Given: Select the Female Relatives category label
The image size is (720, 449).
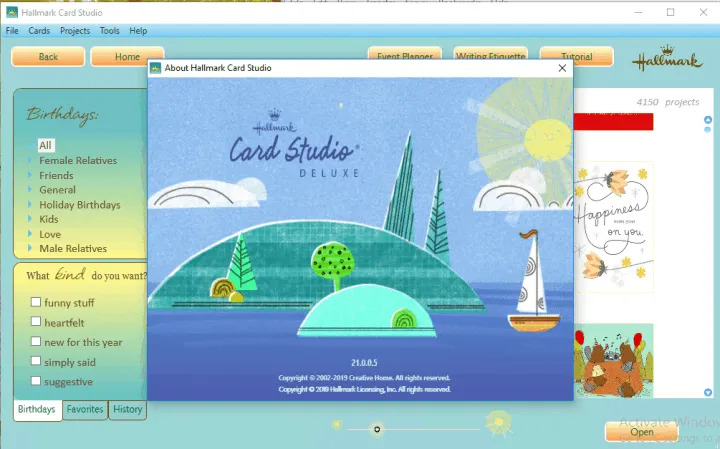Looking at the screenshot, I should tap(78, 160).
